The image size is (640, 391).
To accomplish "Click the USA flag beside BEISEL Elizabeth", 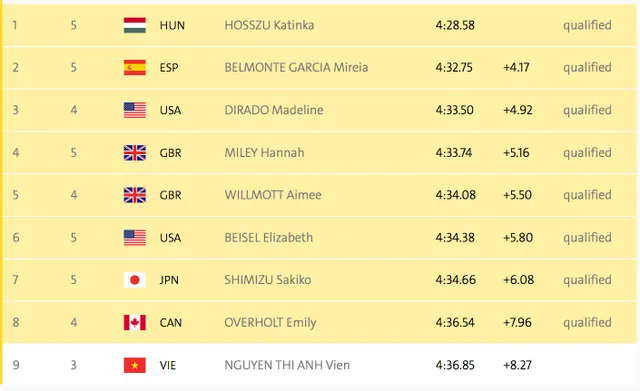I will click(135, 238).
